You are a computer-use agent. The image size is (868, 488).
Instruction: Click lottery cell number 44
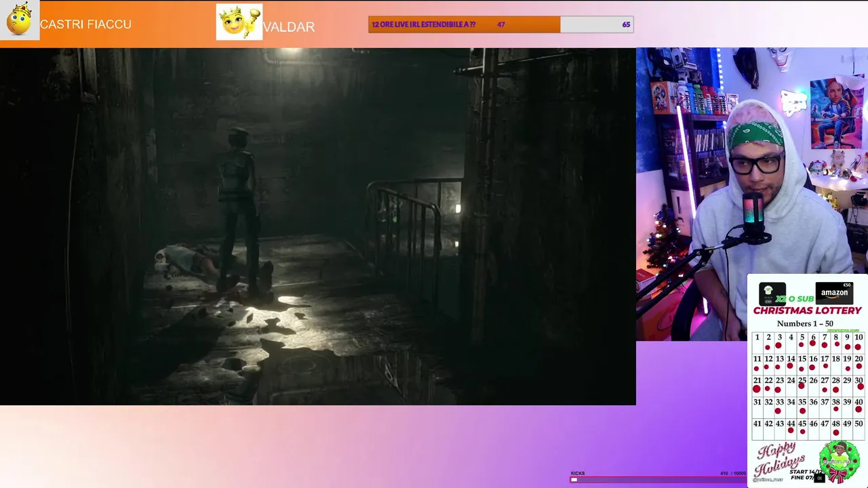tap(791, 428)
